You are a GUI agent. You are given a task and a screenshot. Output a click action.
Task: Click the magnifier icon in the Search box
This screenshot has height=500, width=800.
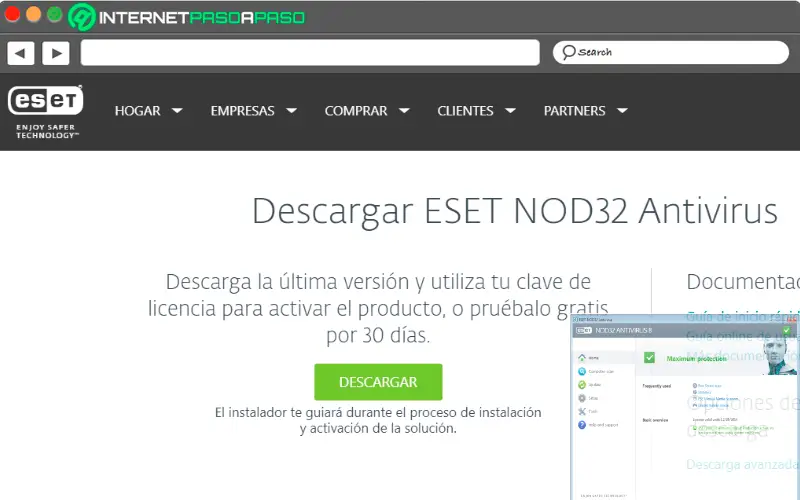click(x=568, y=52)
